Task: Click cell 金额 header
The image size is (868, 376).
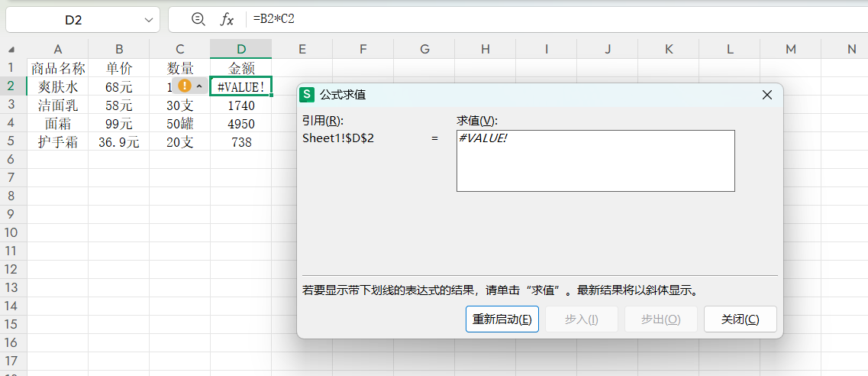Action: pos(240,68)
